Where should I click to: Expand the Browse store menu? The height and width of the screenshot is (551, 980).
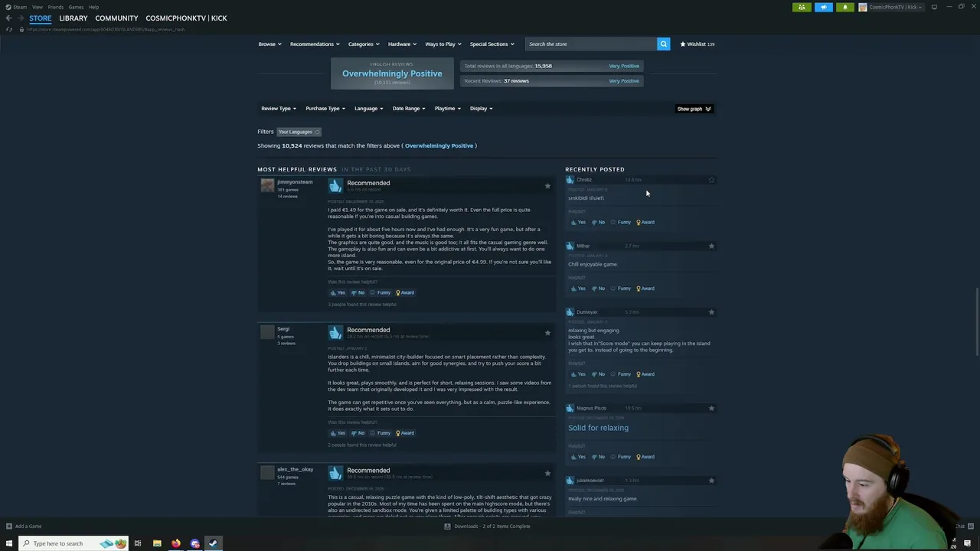coord(269,44)
